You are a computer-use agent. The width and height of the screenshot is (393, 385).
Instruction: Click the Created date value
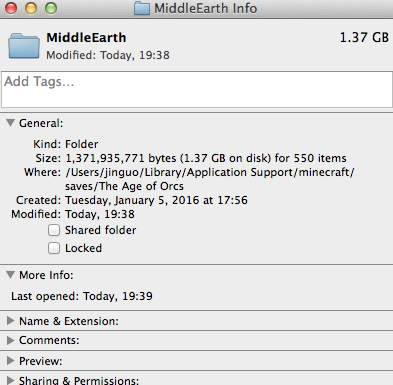156,200
